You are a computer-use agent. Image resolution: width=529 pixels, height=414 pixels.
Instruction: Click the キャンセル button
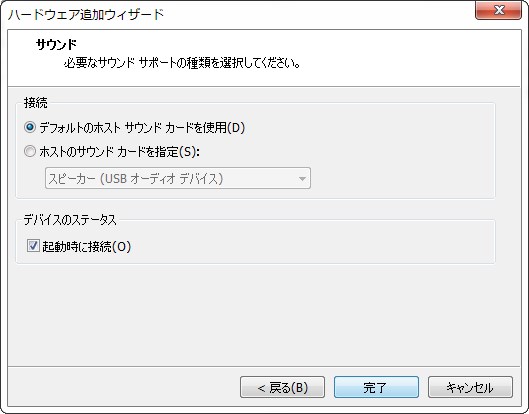pyautogui.click(x=470, y=387)
